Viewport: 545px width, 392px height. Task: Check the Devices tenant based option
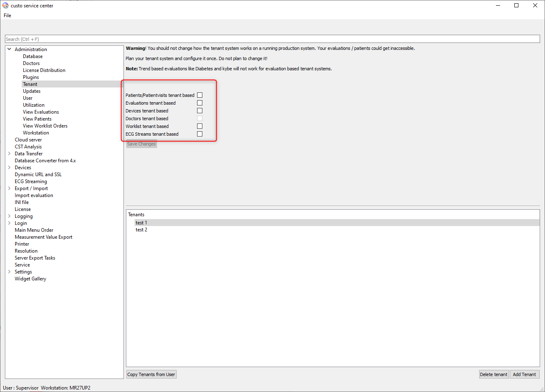click(200, 111)
